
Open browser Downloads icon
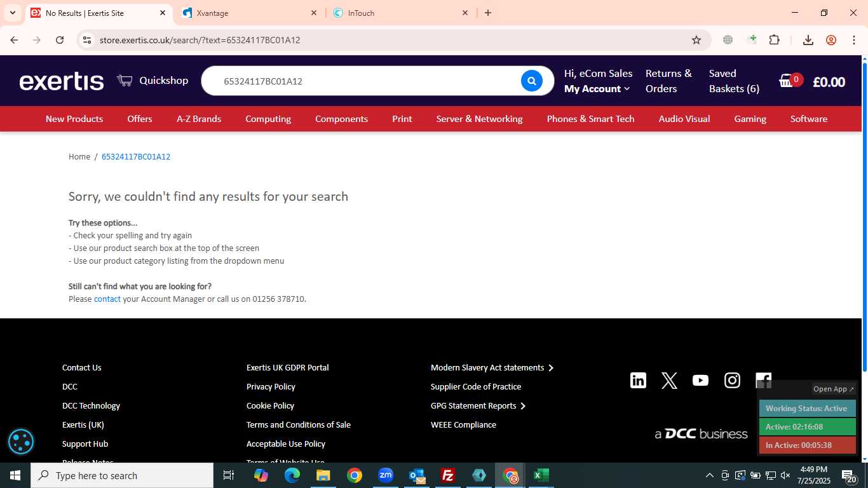tap(808, 40)
